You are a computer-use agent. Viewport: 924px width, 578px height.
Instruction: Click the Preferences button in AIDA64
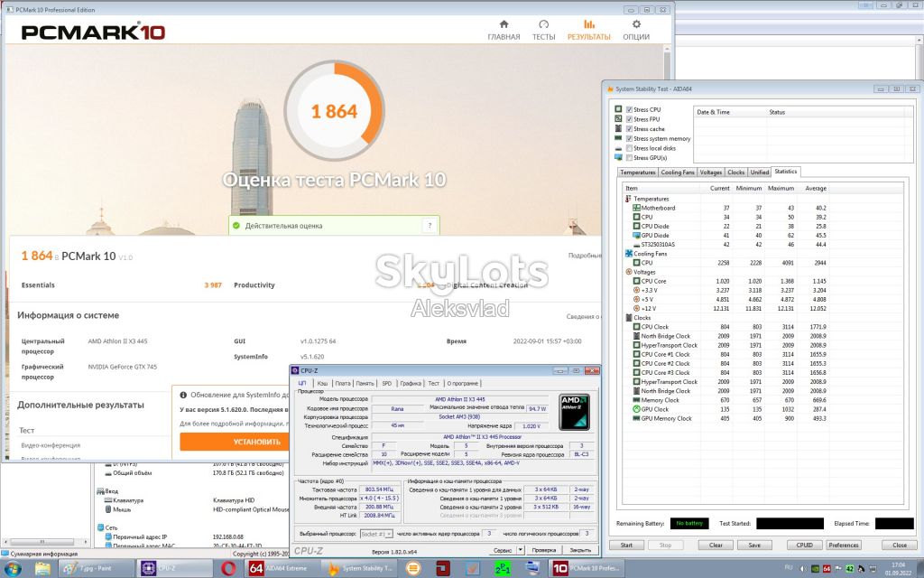click(x=844, y=545)
